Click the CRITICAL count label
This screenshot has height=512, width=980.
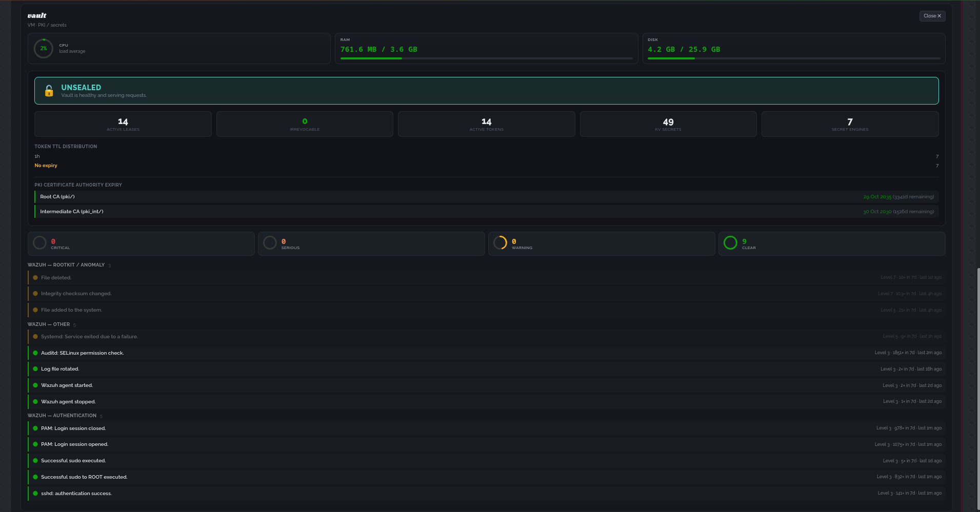pyautogui.click(x=60, y=248)
